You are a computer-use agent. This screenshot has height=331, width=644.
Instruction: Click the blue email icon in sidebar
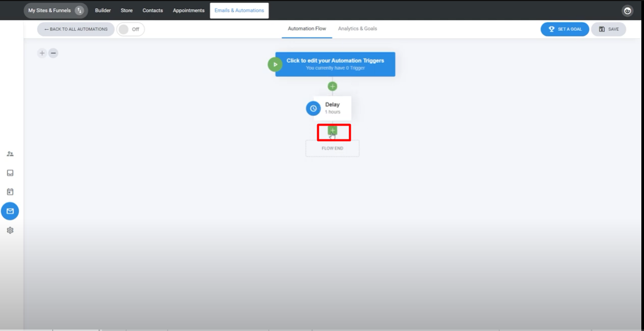[10, 211]
